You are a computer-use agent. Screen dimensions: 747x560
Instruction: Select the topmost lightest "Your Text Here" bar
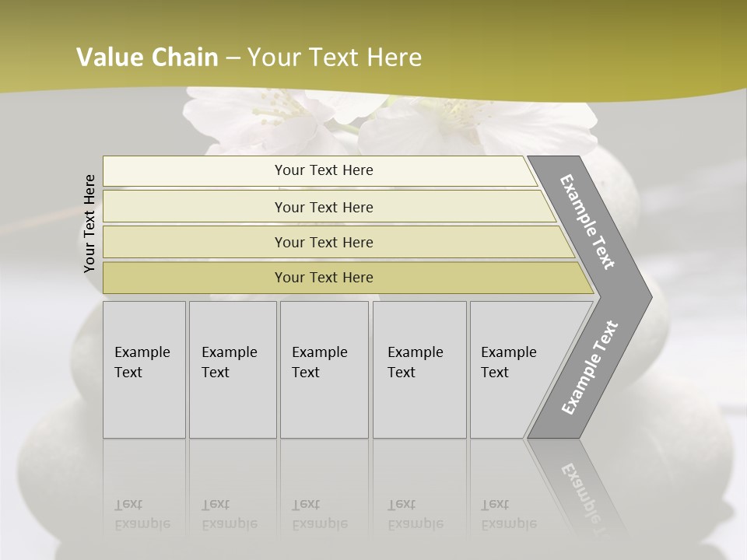point(323,170)
